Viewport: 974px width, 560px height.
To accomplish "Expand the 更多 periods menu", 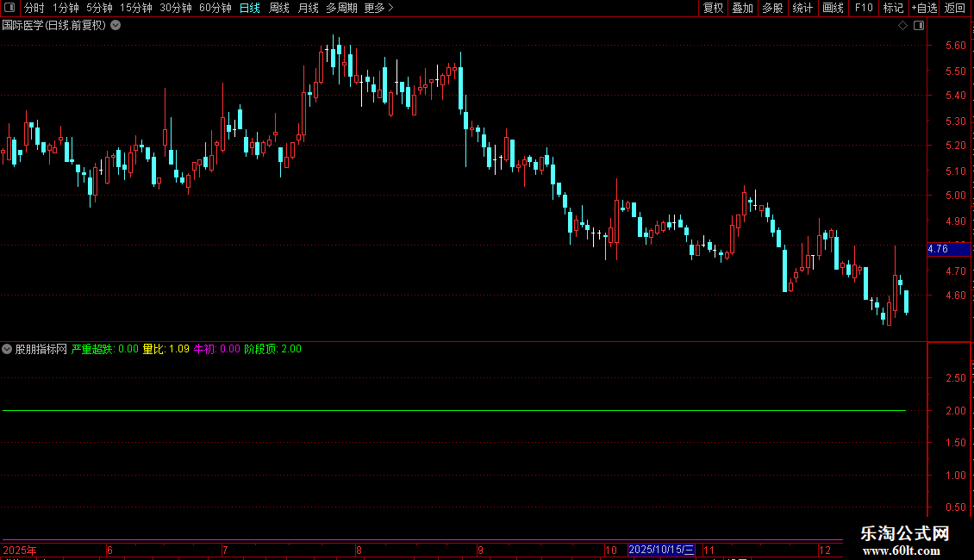I will point(379,8).
